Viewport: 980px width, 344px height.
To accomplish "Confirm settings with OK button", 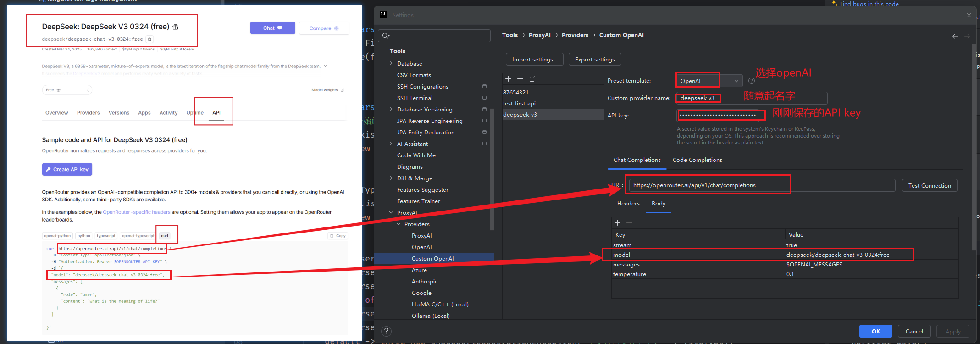I will pos(875,331).
